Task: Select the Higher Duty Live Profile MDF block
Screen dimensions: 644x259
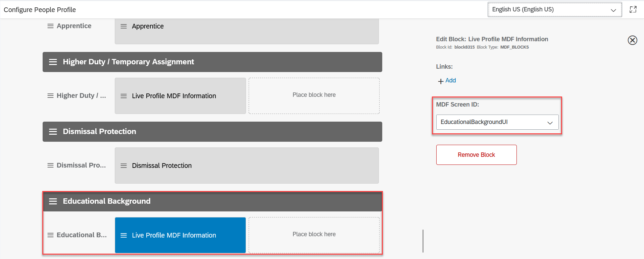Action: 180,96
